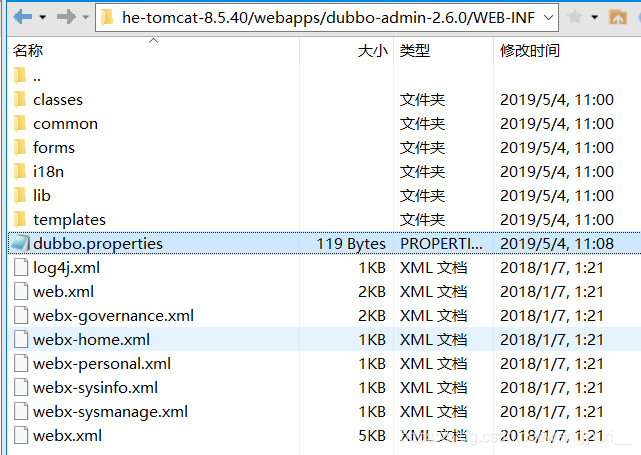Click the modified date of webx-home.xml

coord(552,339)
